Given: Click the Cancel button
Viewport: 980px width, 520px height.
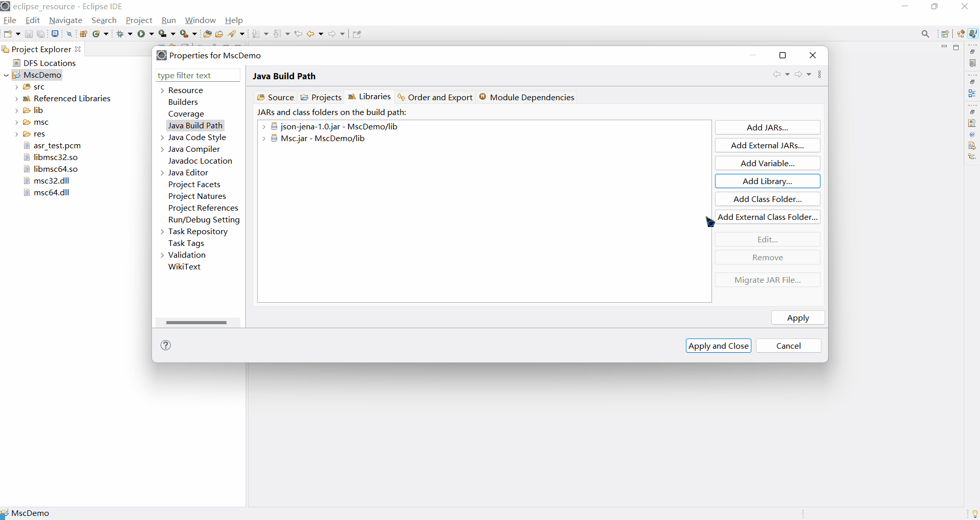Looking at the screenshot, I should pyautogui.click(x=788, y=346).
